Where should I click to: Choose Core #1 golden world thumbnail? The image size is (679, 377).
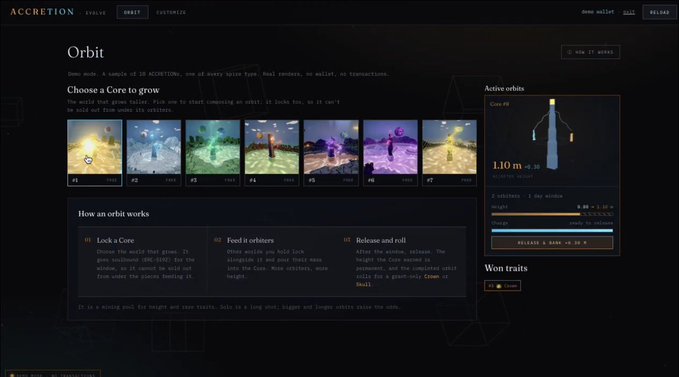coord(94,153)
